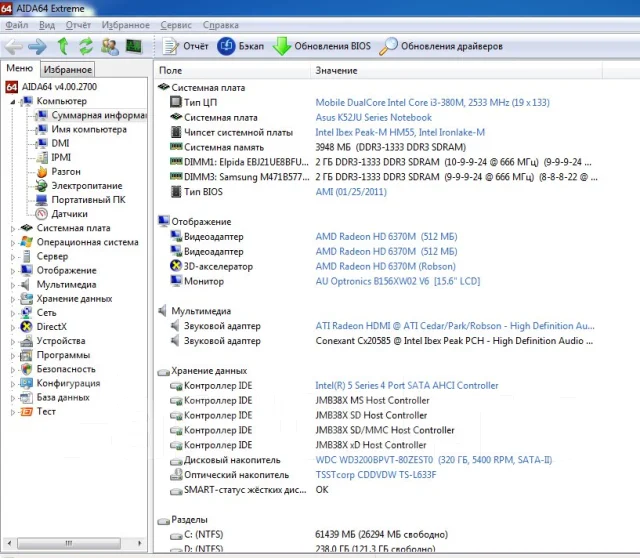Viewport: 640px width, 558px height.
Task: Open the Файл menu
Action: 17,25
